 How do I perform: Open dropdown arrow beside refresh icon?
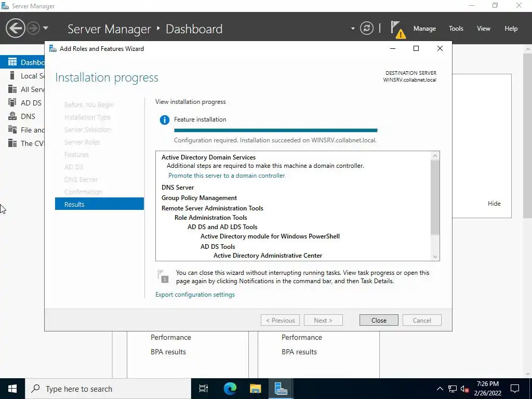tap(353, 29)
